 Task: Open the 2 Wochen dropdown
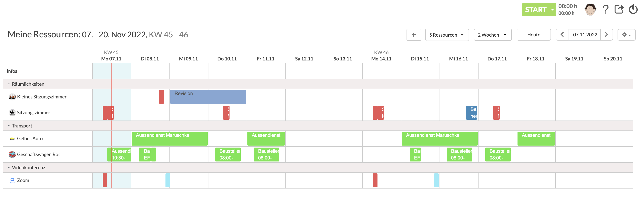492,35
